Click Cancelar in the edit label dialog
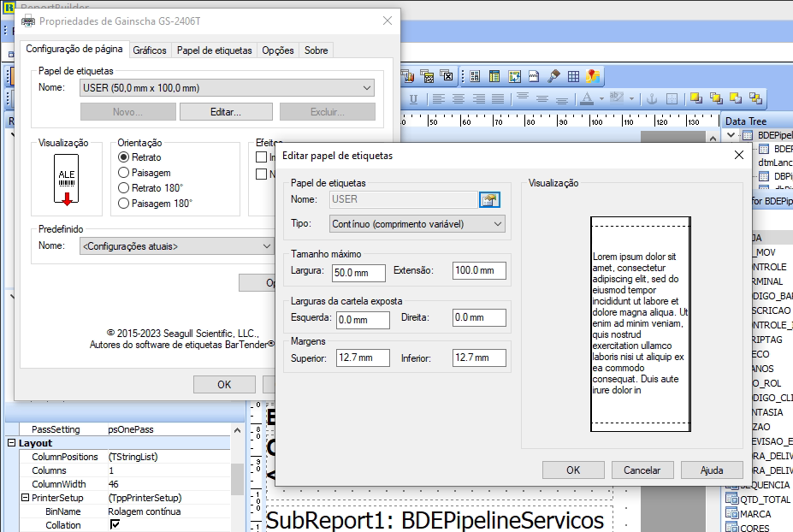Image resolution: width=793 pixels, height=532 pixels. [642, 470]
